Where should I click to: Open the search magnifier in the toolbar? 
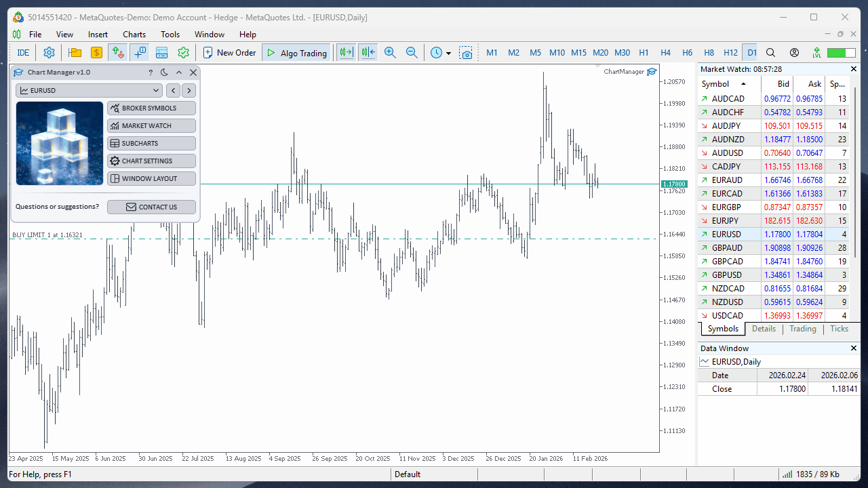tap(770, 52)
